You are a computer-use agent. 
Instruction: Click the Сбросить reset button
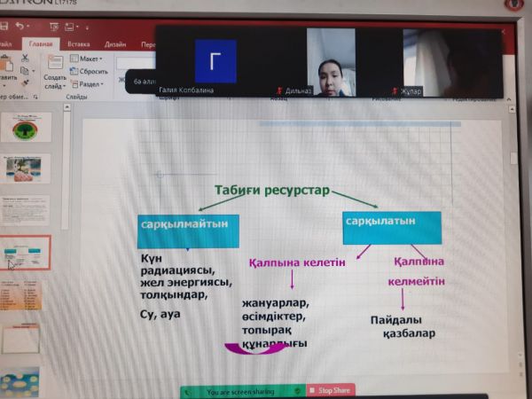coord(92,70)
